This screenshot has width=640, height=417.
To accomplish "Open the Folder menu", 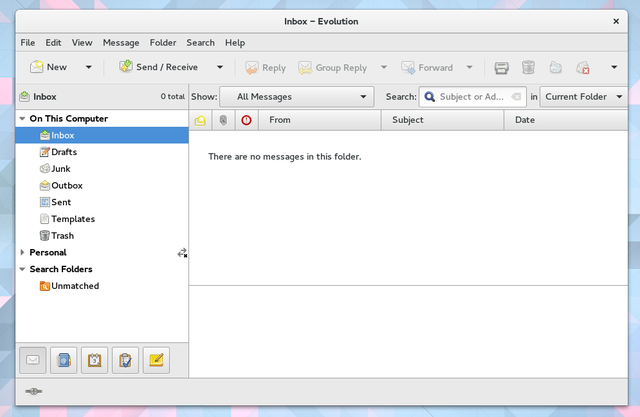I will click(163, 42).
